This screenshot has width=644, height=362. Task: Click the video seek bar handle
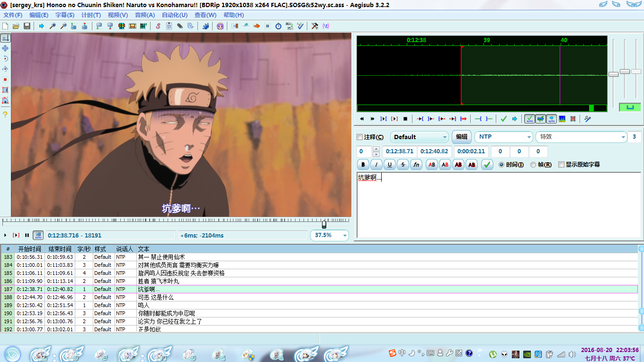[324, 223]
